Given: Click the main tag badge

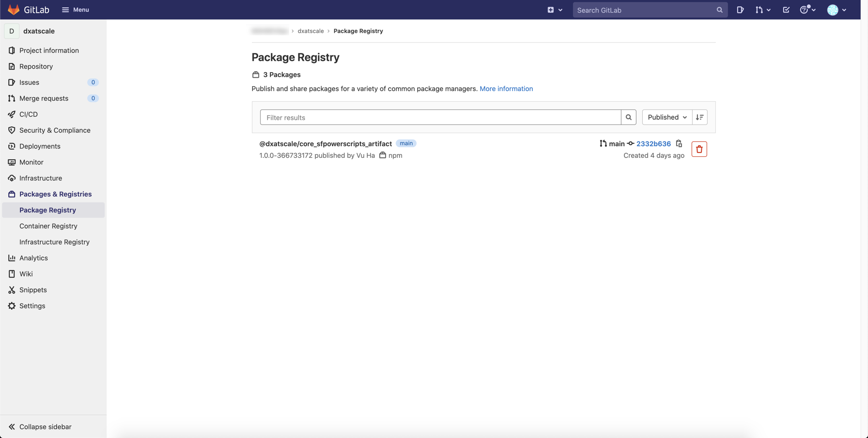Looking at the screenshot, I should coord(406,143).
